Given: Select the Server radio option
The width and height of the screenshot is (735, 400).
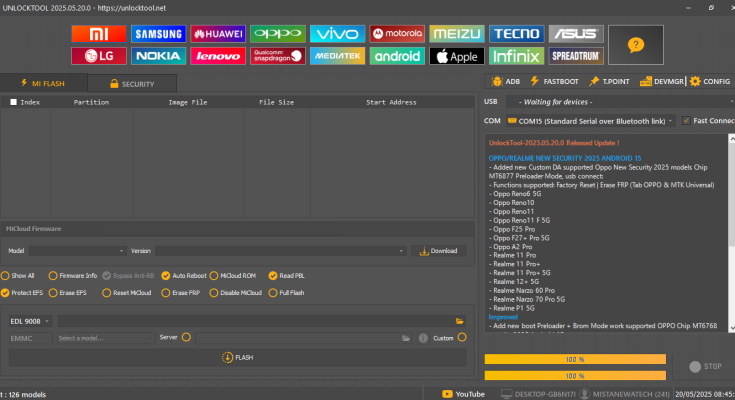Looking at the screenshot, I should [x=186, y=337].
